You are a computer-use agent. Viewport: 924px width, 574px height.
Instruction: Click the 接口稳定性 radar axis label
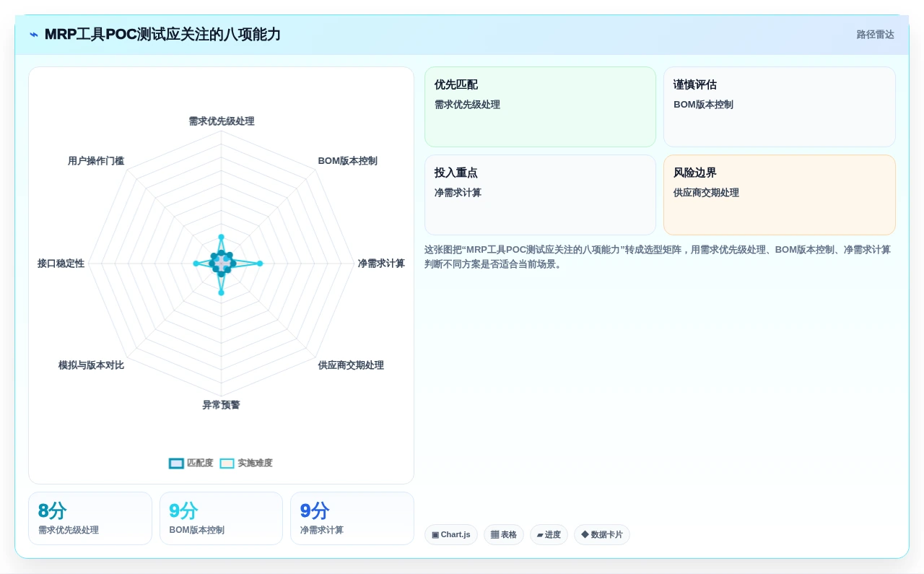(61, 264)
